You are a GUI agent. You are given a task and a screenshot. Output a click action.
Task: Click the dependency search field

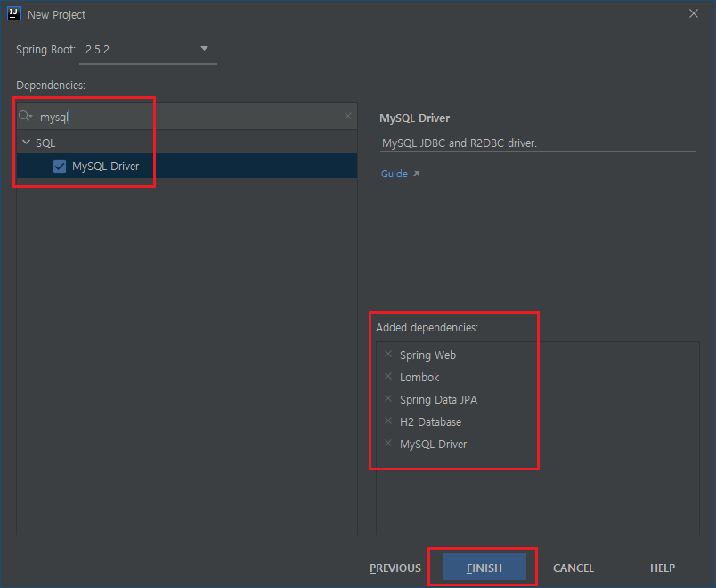(x=187, y=117)
